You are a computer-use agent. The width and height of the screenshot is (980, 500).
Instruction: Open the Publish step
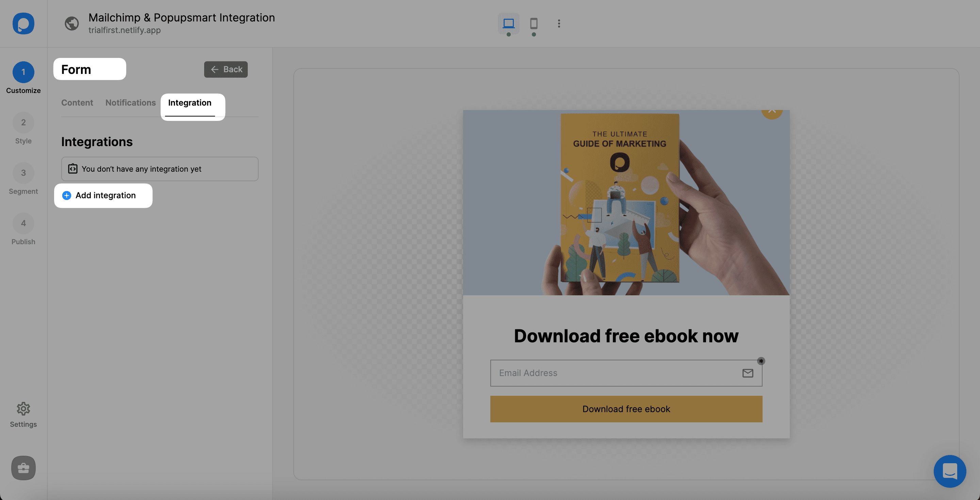23,223
